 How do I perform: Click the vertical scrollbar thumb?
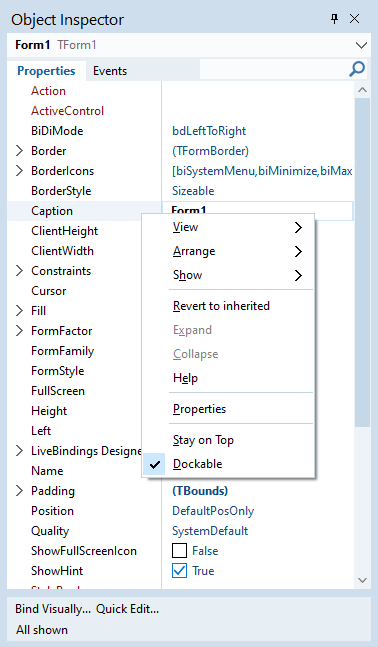click(362, 263)
